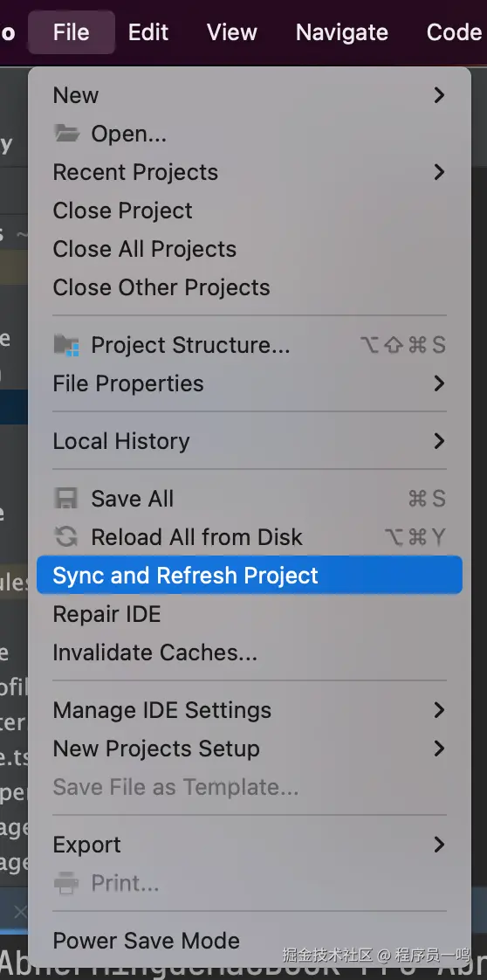Select Close Other Projects
The image size is (487, 980).
tap(250, 287)
